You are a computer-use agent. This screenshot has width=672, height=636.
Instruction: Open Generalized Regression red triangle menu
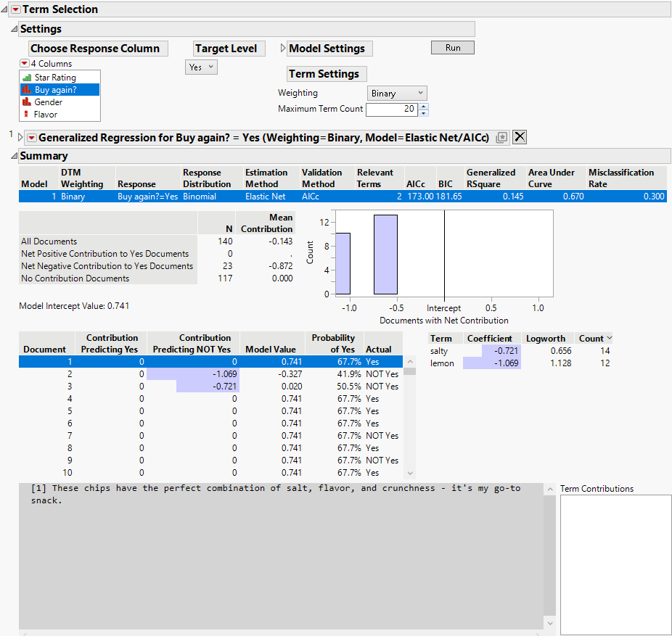(x=31, y=138)
